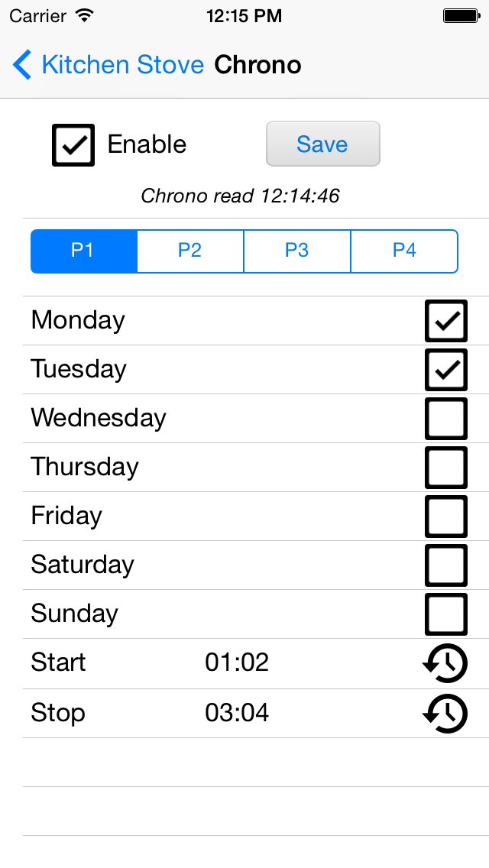Viewport: 489px width, 868px height.
Task: Tap the clock history icon for Stop time
Action: pos(445,713)
